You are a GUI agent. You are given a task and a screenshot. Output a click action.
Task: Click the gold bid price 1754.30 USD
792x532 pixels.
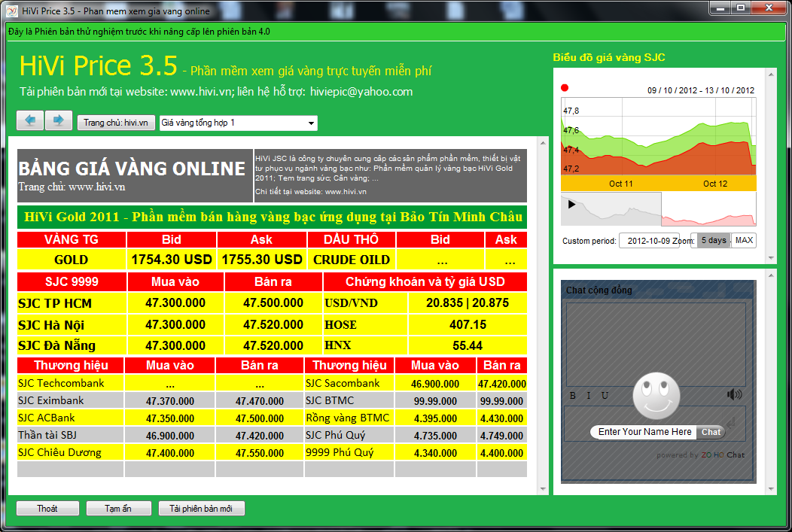[x=172, y=260]
